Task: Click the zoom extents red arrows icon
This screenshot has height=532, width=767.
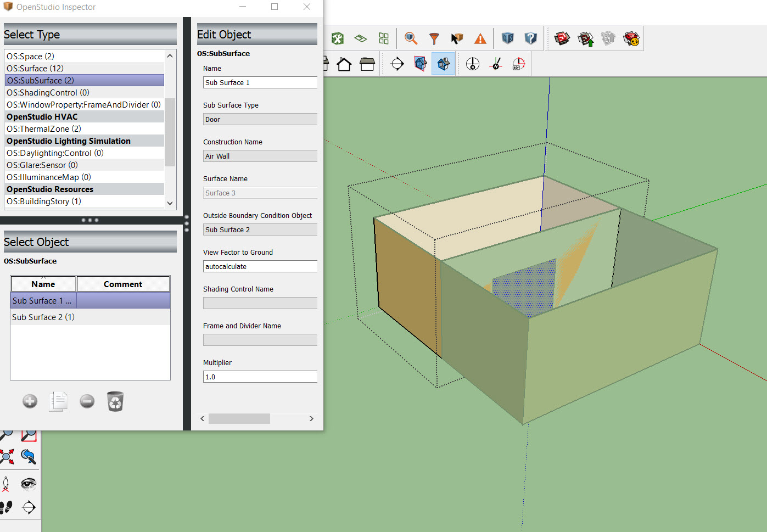Action: 7,456
